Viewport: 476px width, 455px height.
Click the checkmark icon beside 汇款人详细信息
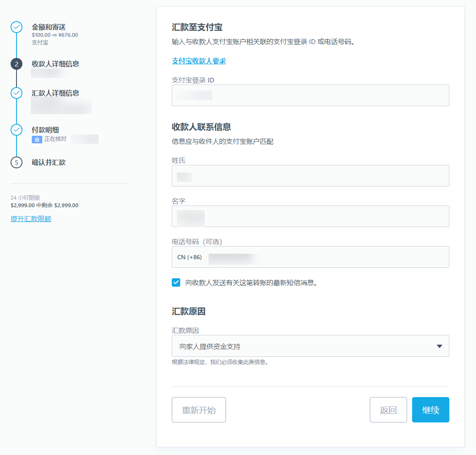point(17,93)
